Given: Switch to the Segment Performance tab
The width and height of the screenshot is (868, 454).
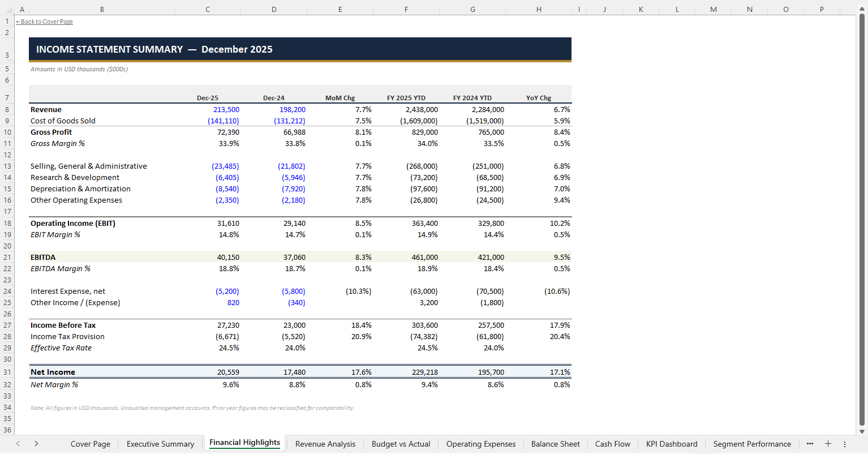Looking at the screenshot, I should tap(752, 444).
